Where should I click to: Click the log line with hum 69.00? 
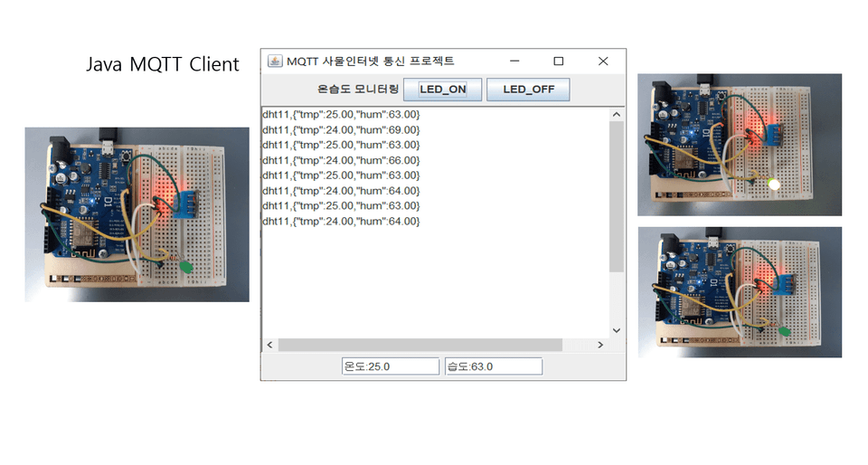click(x=341, y=130)
